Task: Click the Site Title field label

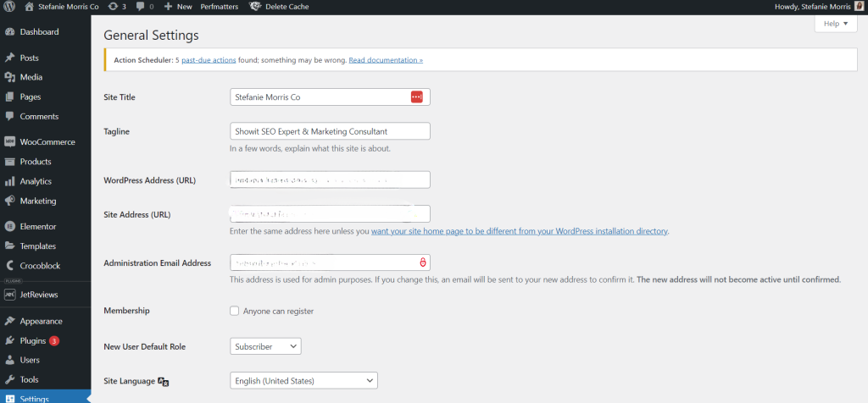Action: pyautogui.click(x=120, y=97)
